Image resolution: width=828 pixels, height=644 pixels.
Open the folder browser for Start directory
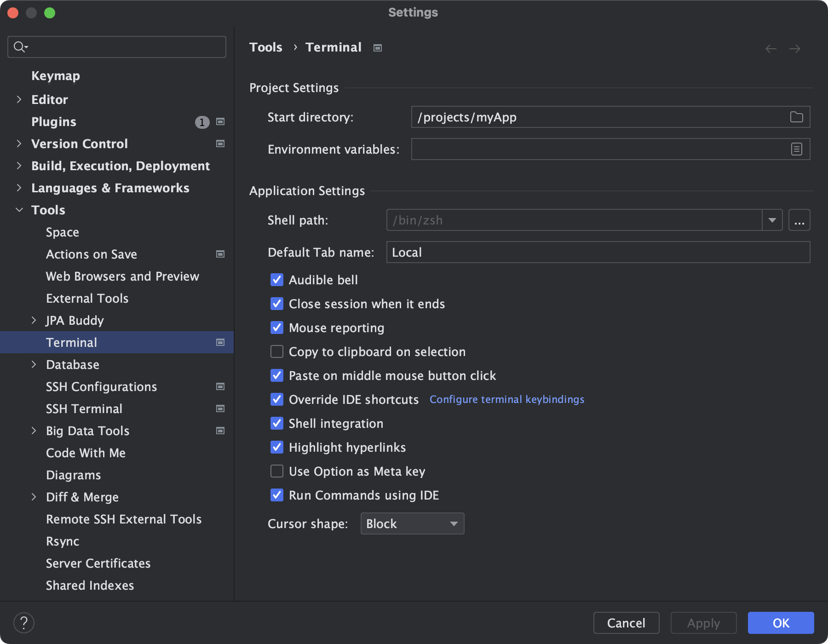click(795, 117)
